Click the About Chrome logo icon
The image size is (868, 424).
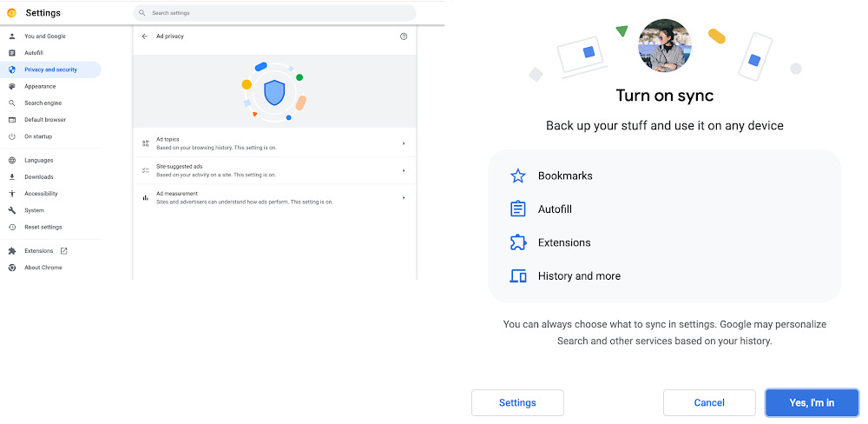click(12, 267)
